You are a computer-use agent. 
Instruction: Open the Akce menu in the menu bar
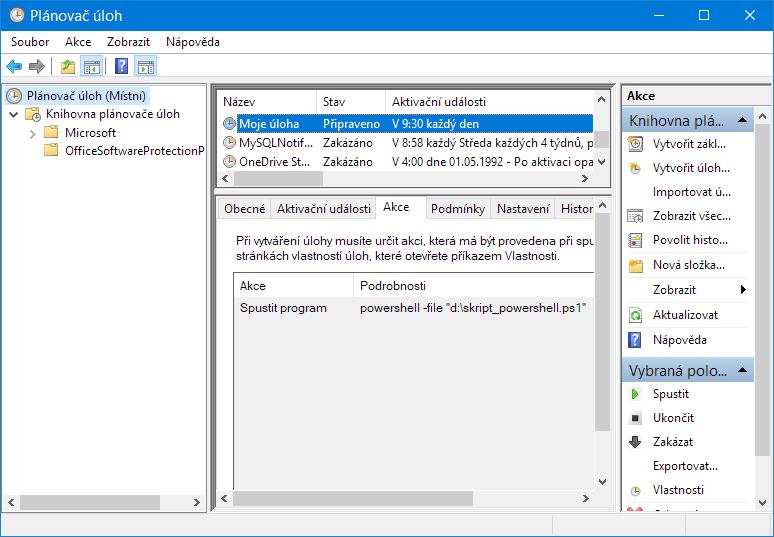(x=78, y=42)
